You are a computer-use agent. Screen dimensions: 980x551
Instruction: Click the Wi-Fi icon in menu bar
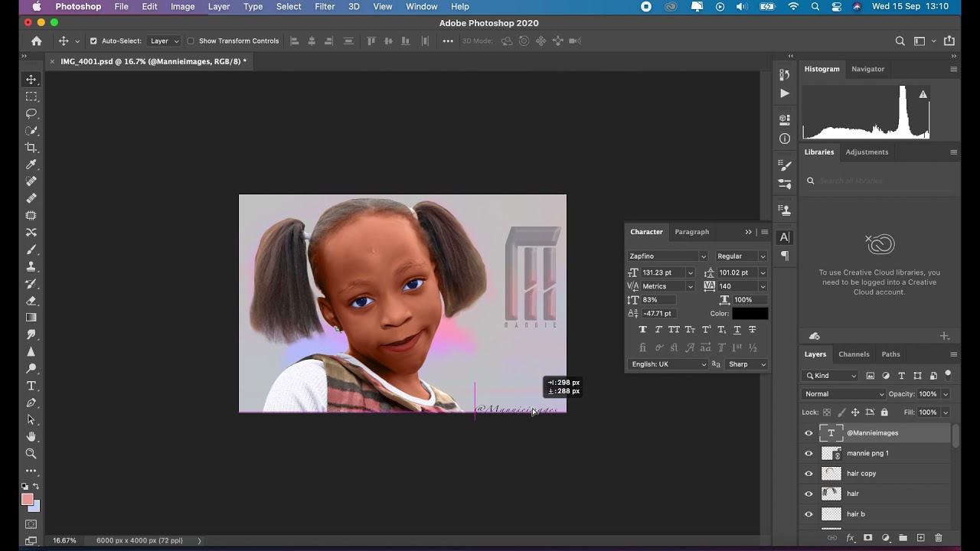click(793, 7)
